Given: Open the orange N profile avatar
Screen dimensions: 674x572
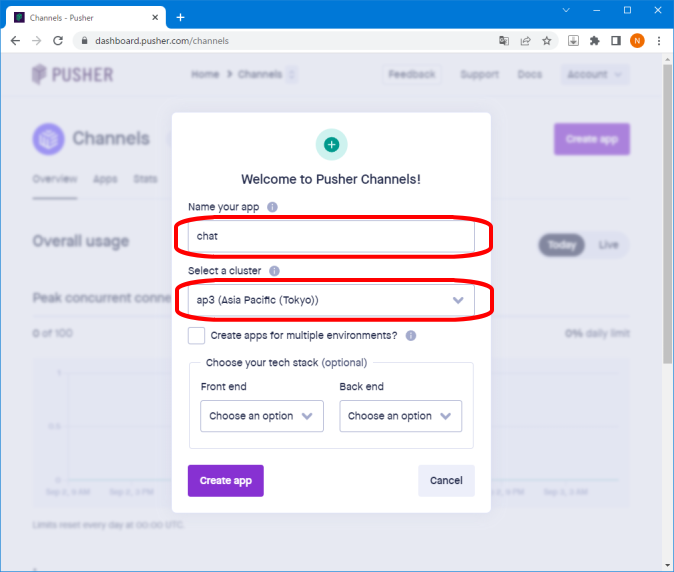Looking at the screenshot, I should [x=637, y=41].
